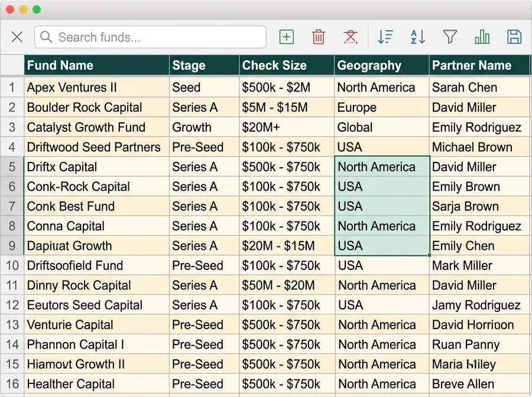Click the Fund Name column header
Screen dimensions: 532x397
(x=97, y=65)
